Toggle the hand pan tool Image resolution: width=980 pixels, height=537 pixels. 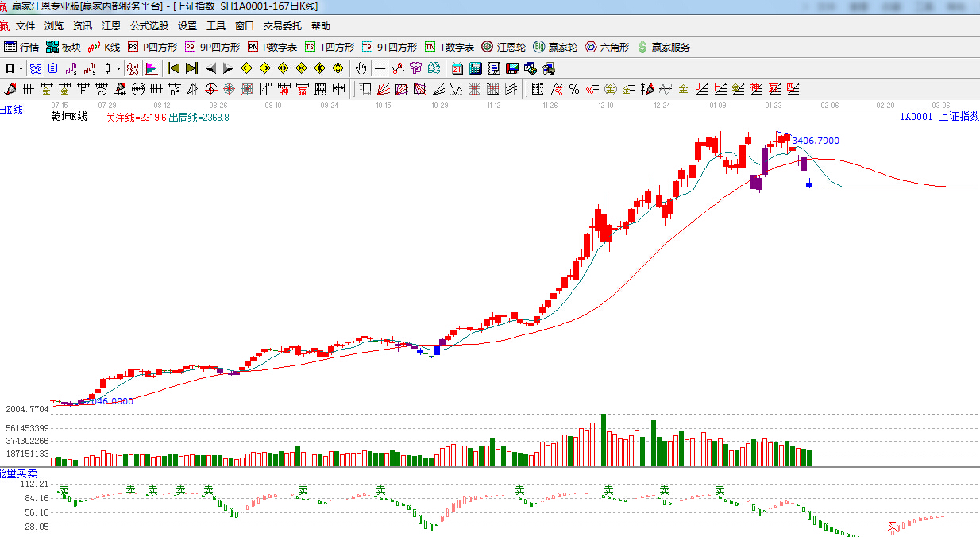click(361, 68)
